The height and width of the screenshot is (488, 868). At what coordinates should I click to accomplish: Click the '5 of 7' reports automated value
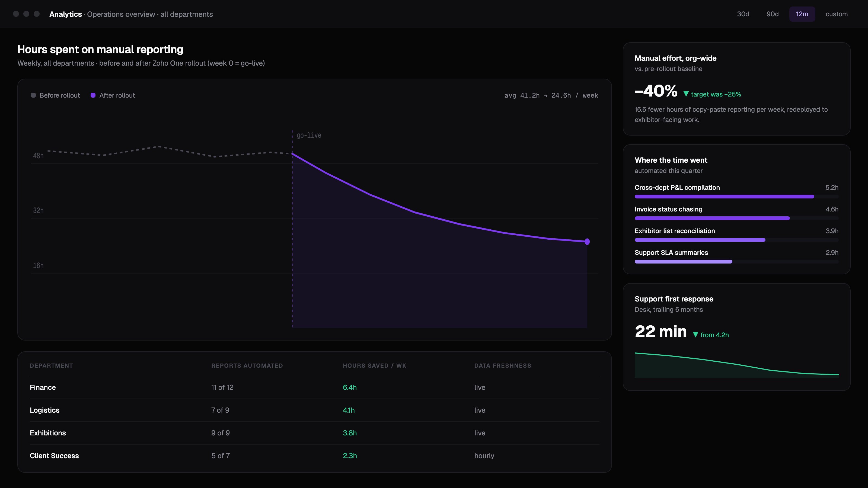[x=220, y=456]
